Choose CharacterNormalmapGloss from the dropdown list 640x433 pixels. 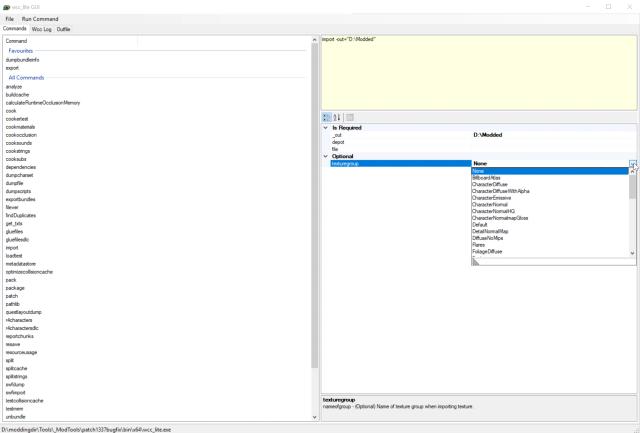550,218
